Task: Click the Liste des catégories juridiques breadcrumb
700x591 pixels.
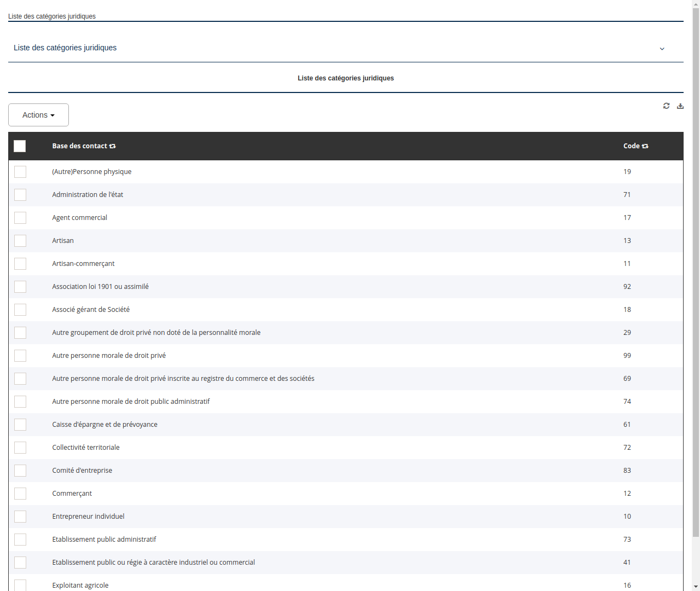Action: (51, 16)
